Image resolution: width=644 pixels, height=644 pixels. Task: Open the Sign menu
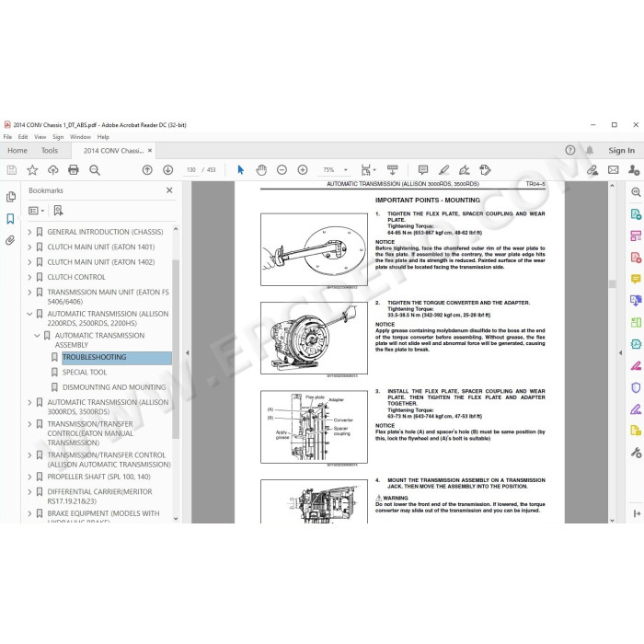coord(58,137)
